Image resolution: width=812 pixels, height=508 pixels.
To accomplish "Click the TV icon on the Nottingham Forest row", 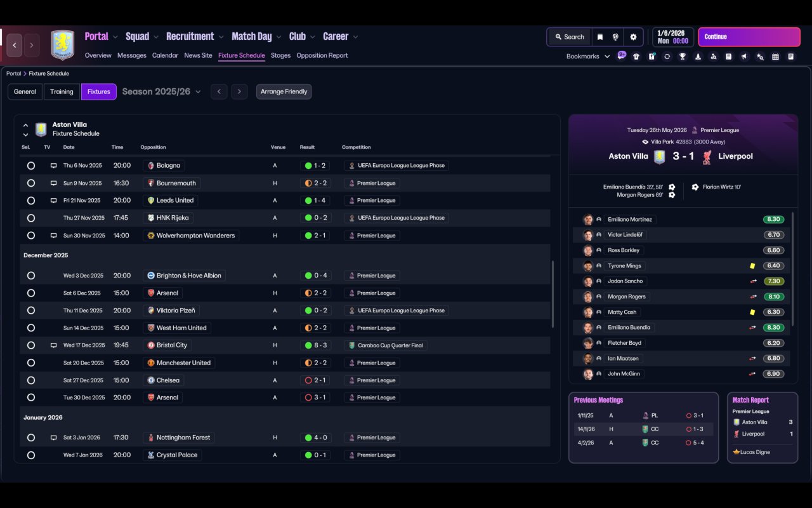I will coord(53,438).
